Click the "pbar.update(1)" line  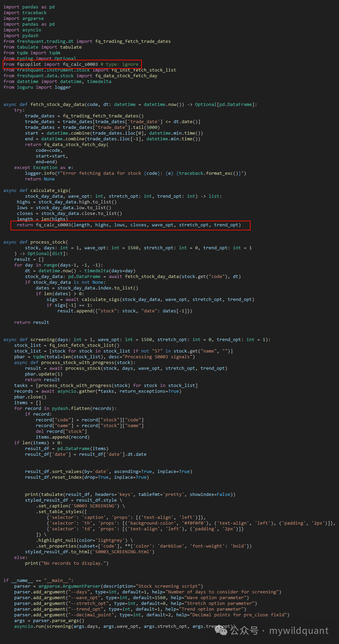click(44, 374)
